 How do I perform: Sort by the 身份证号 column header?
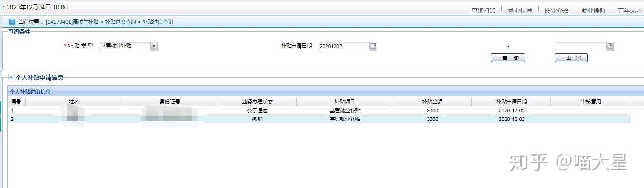click(x=170, y=102)
